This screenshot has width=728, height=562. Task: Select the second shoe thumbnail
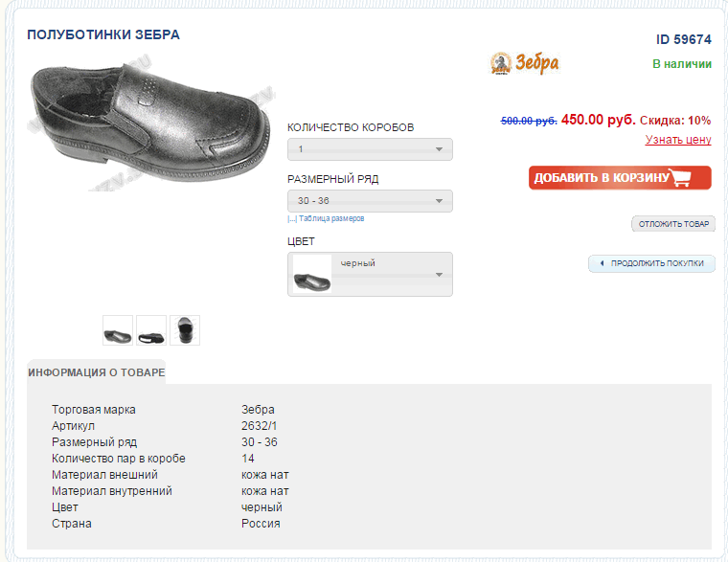pos(151,330)
